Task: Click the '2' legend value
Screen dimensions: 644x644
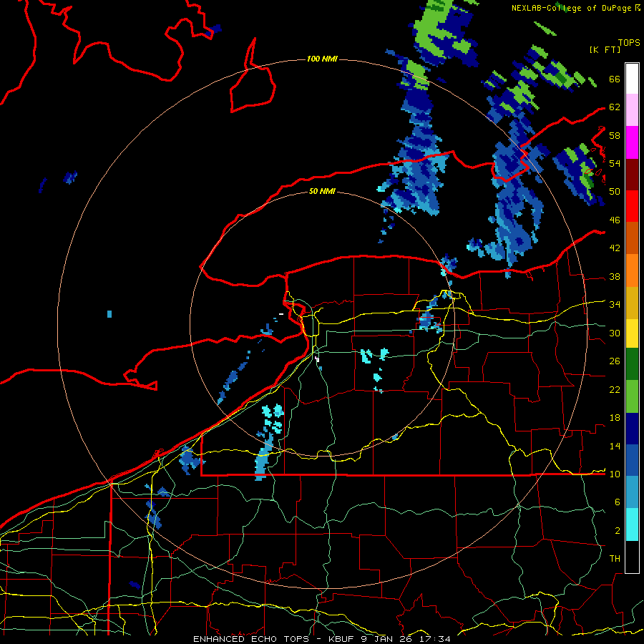Action: coord(617,531)
